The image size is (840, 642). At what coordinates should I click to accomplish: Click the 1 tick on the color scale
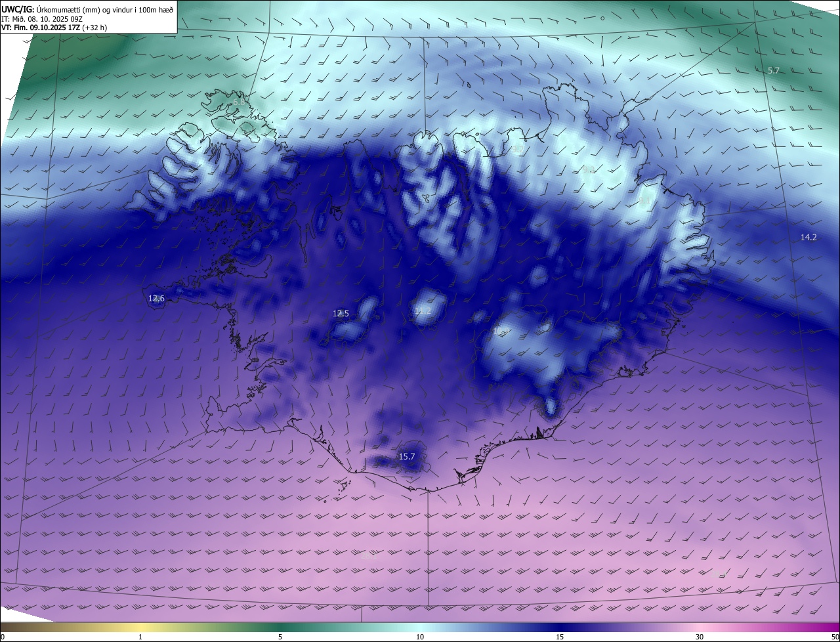coord(140,637)
